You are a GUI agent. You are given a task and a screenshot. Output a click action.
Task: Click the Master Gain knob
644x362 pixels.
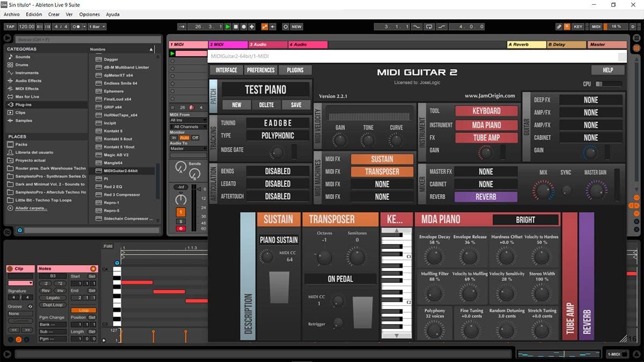point(595,190)
